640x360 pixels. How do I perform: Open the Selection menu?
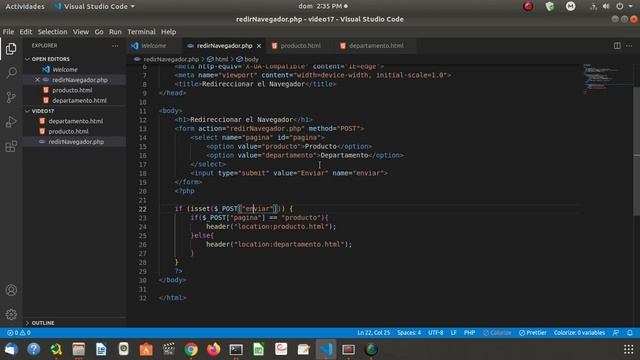(52, 32)
